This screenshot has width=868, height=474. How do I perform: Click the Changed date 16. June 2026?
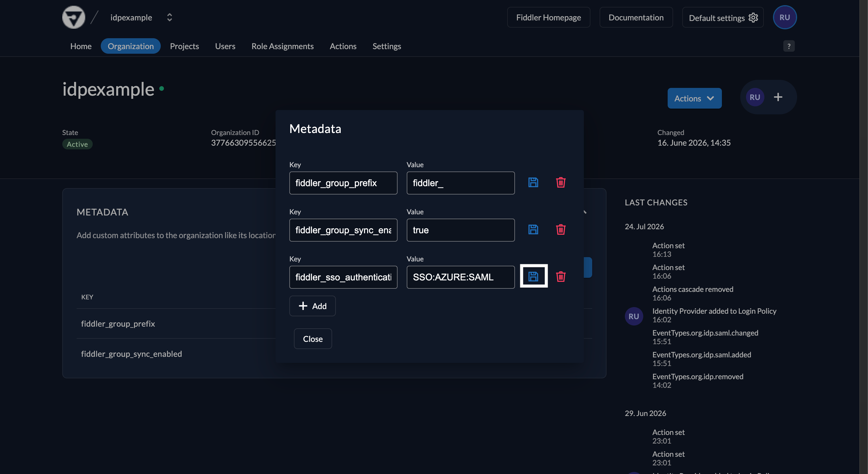click(x=694, y=142)
